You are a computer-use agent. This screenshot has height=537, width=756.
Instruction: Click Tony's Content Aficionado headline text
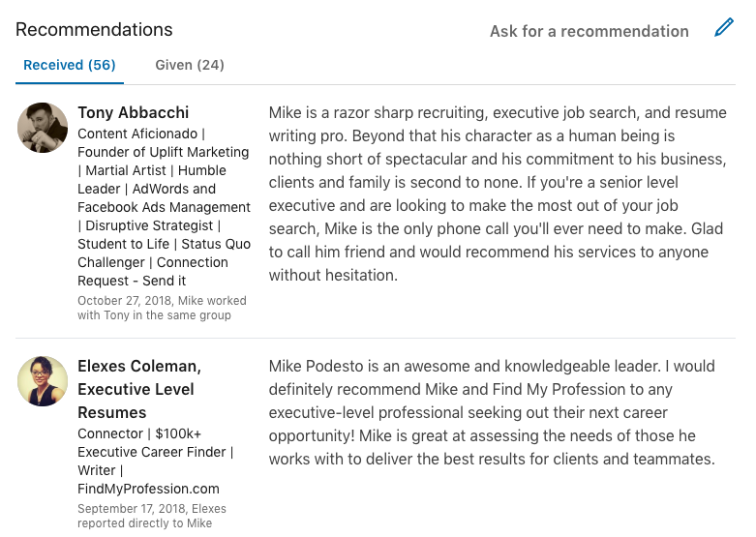(x=164, y=207)
